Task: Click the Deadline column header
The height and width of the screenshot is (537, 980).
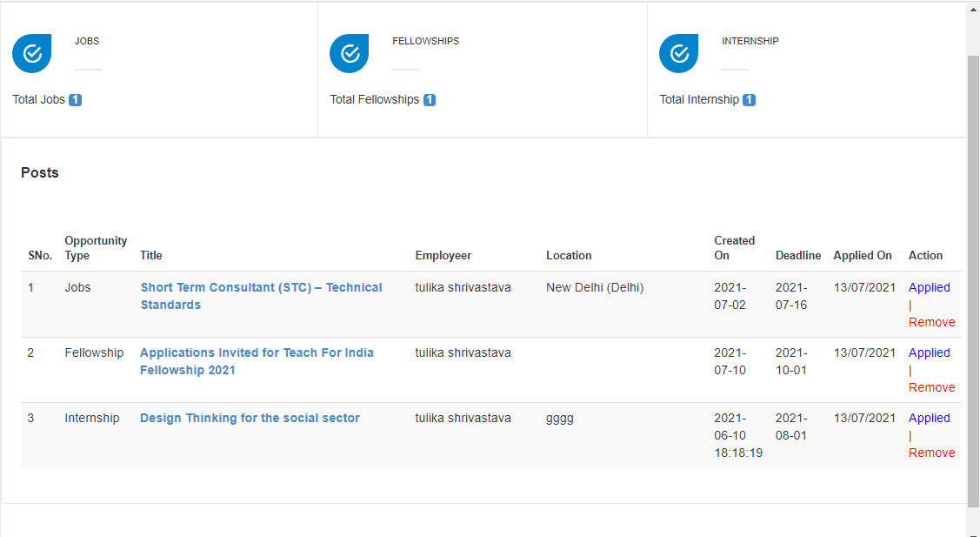Action: tap(797, 255)
